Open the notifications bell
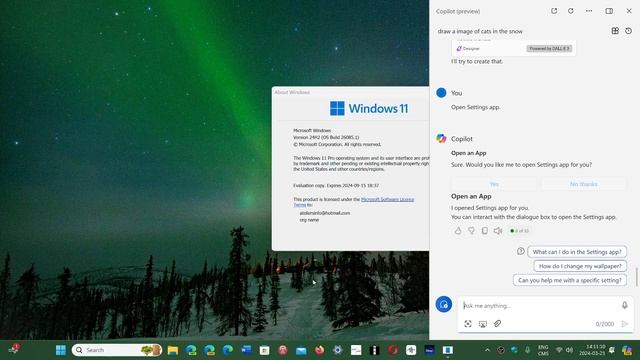This screenshot has height=360, width=640. 612,350
